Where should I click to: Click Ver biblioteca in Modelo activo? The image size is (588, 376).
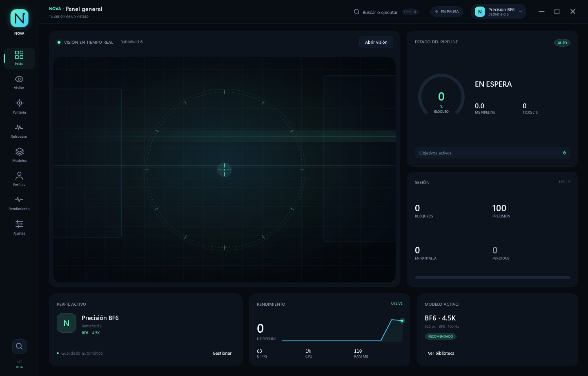pos(441,353)
